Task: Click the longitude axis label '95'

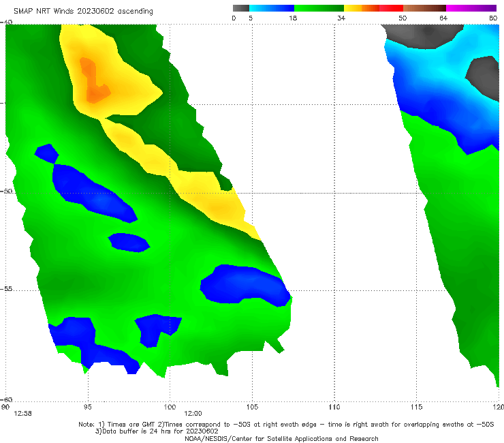Action: click(x=87, y=408)
